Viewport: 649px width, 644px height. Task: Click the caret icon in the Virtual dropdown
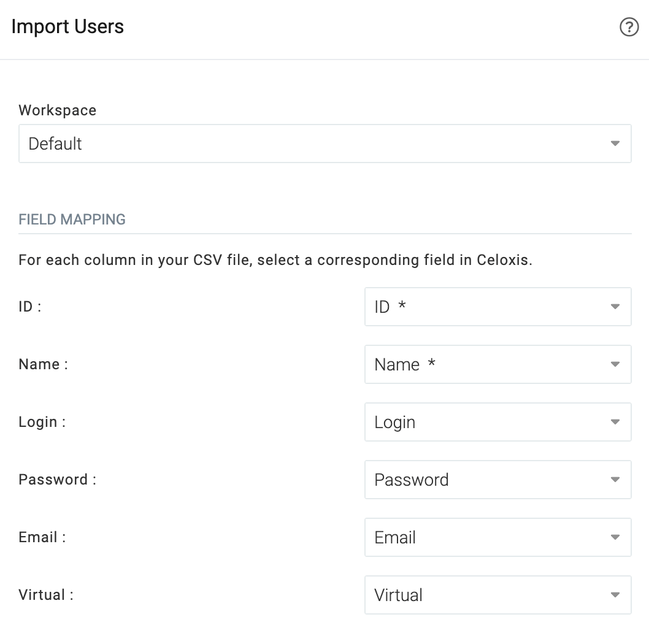click(615, 595)
